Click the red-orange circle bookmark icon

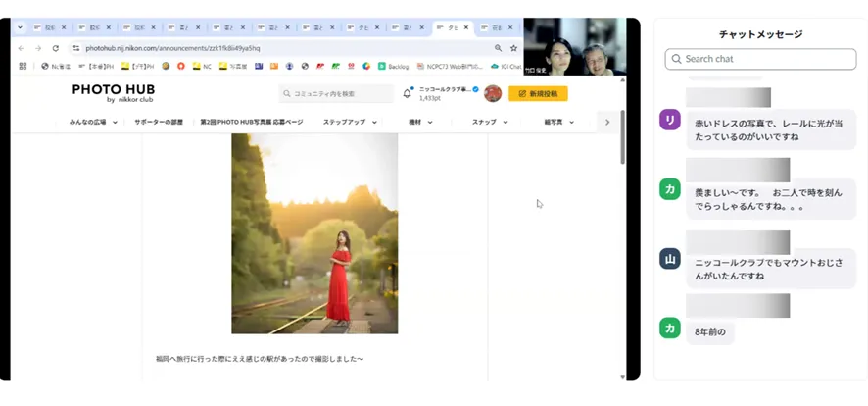[181, 66]
